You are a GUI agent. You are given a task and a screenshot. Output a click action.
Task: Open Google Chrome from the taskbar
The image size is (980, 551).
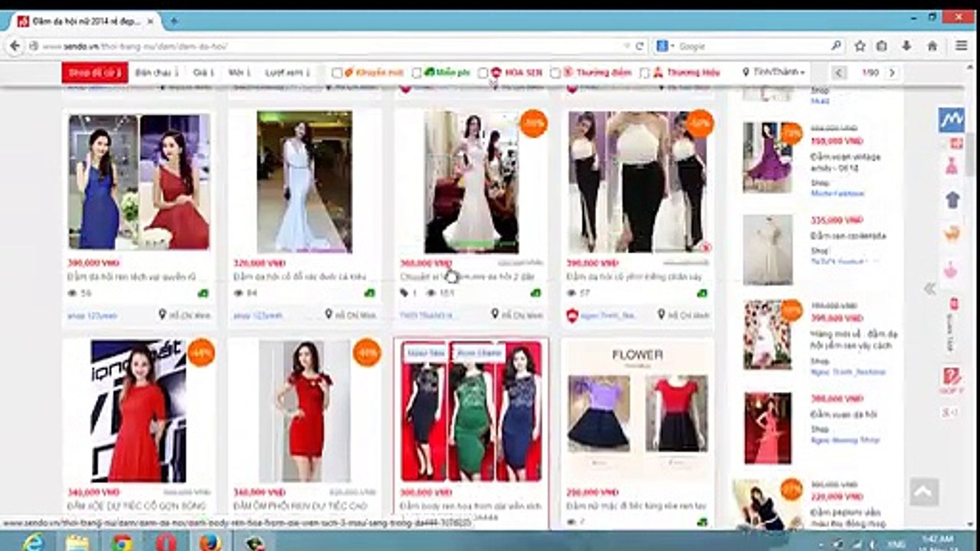pos(121,543)
